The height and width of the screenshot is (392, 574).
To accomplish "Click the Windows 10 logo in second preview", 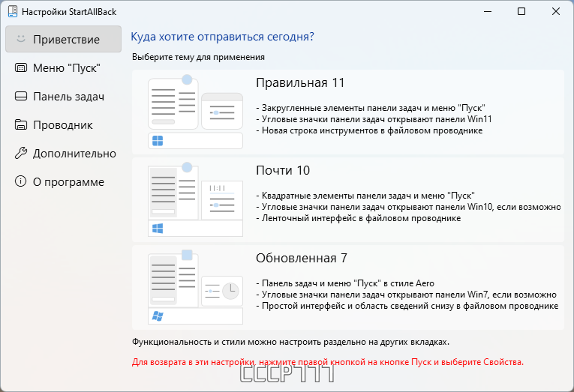I will pos(158,229).
